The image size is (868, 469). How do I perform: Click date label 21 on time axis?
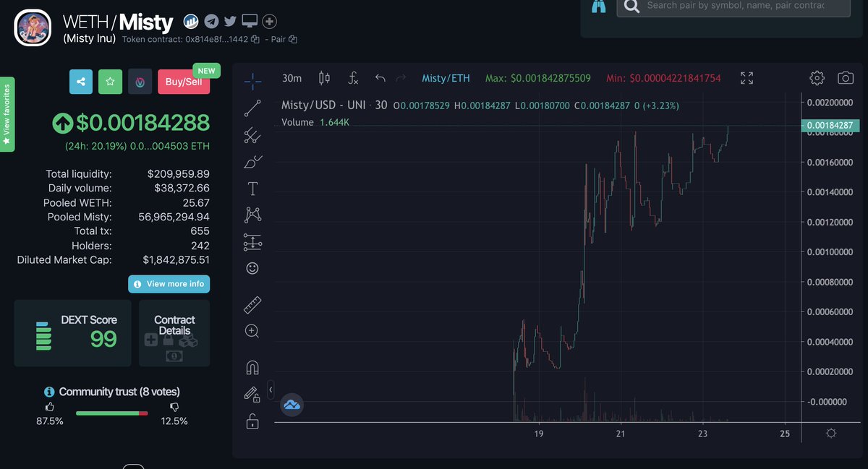pyautogui.click(x=621, y=434)
